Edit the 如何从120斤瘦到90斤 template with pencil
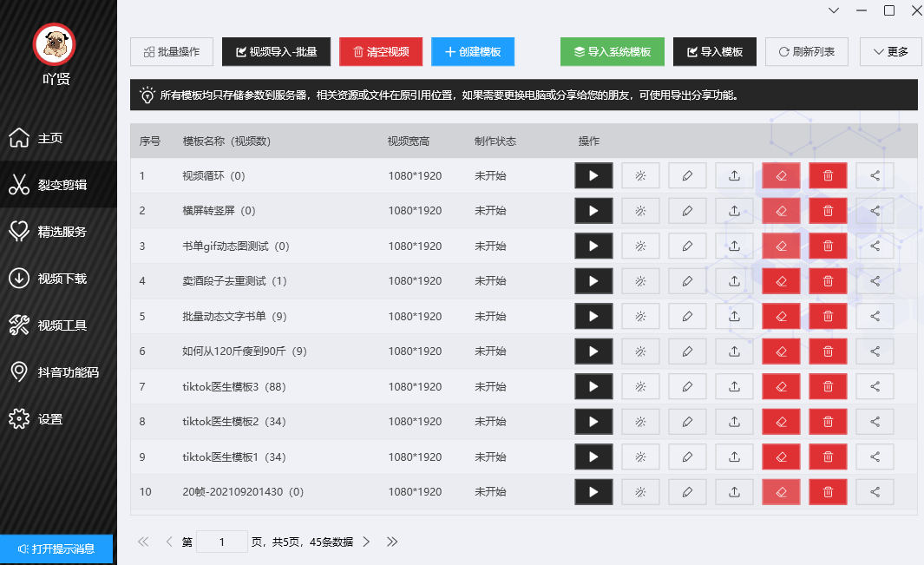 coord(687,351)
